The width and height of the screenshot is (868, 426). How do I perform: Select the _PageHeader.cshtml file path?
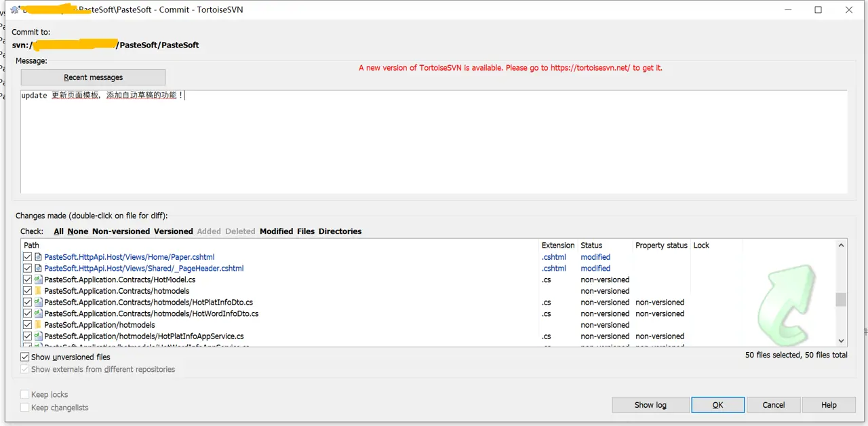(144, 269)
